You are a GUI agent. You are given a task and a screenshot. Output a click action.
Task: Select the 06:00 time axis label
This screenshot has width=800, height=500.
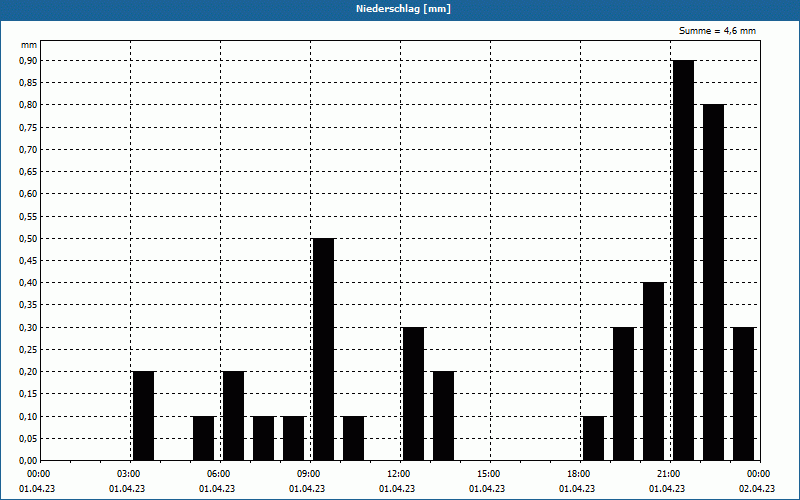220,474
